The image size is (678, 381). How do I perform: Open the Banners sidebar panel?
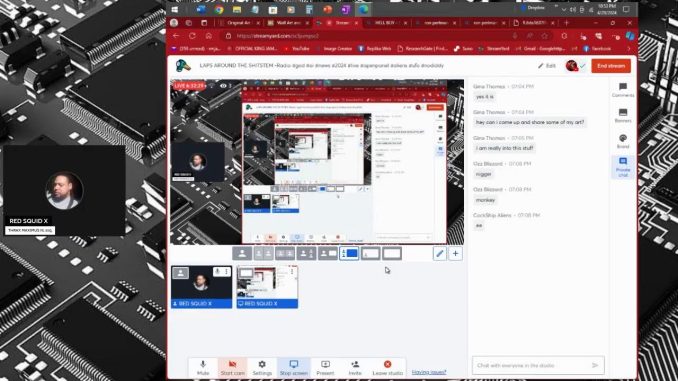pyautogui.click(x=623, y=115)
